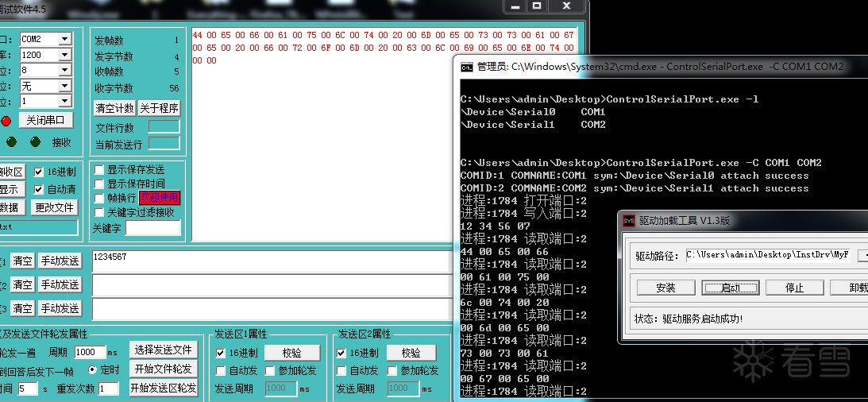This screenshot has height=402, width=868.
Task: Toggle the 自动清 checkbox
Action: click(x=38, y=189)
